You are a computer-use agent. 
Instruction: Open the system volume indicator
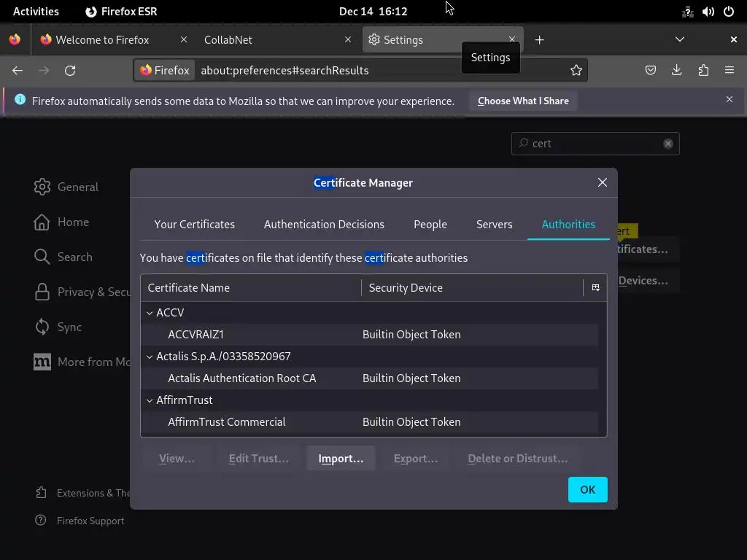[x=708, y=12]
